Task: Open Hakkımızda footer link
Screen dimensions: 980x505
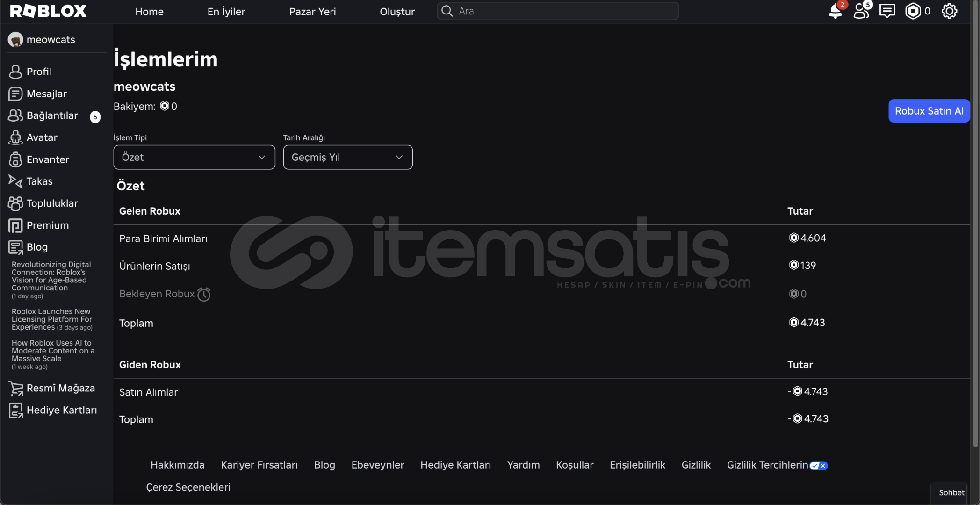Action: click(177, 465)
